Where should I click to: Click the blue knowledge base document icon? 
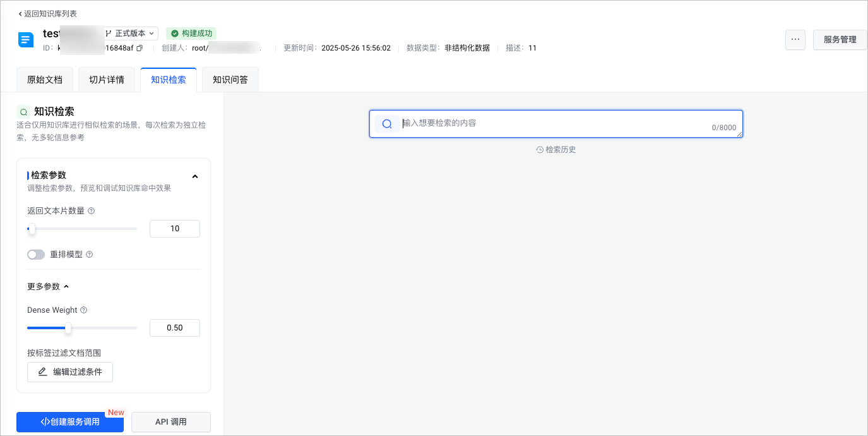pyautogui.click(x=25, y=40)
